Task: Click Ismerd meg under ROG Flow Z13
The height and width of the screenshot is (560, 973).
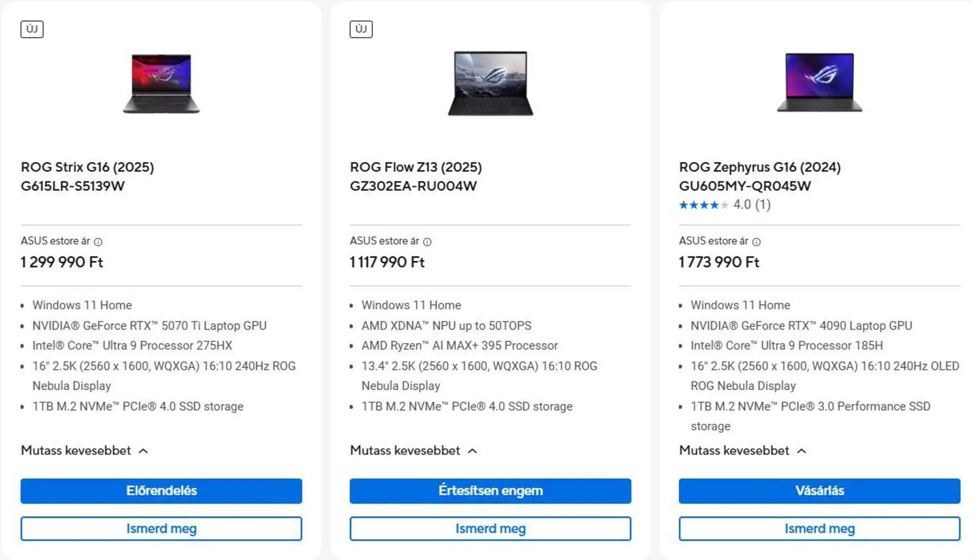Action: (x=490, y=529)
